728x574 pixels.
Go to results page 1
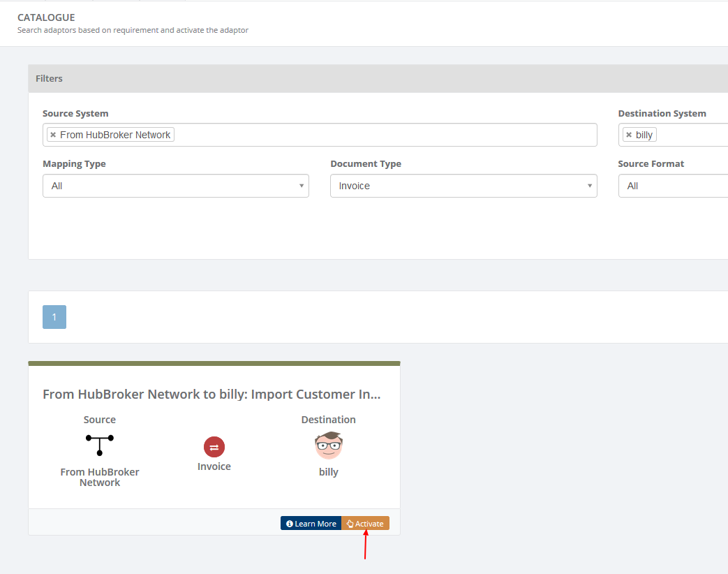coord(54,317)
